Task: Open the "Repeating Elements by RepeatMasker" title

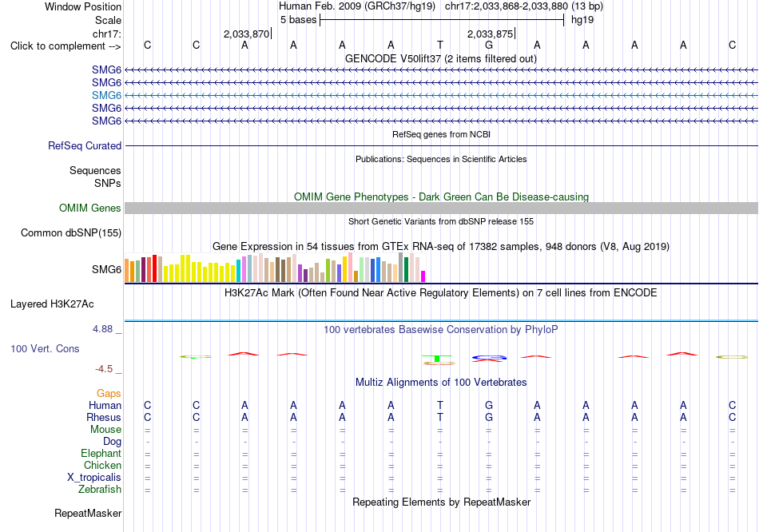Action: (441, 502)
